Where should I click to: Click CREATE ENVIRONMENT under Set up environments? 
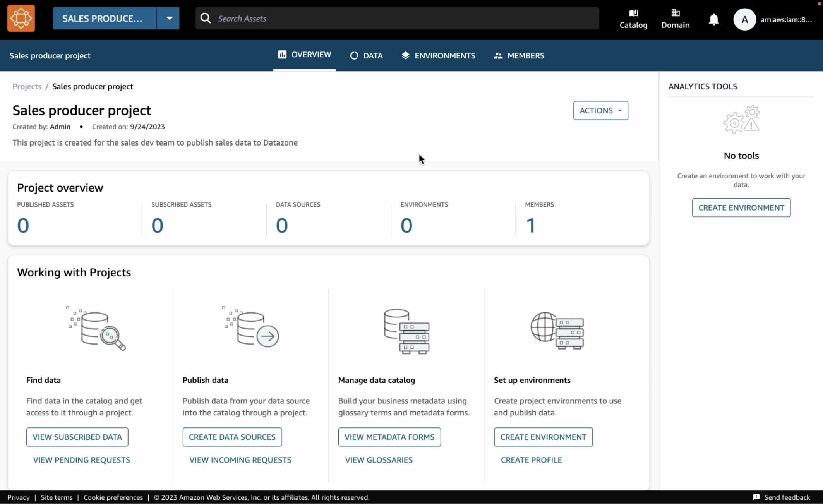[x=543, y=437]
